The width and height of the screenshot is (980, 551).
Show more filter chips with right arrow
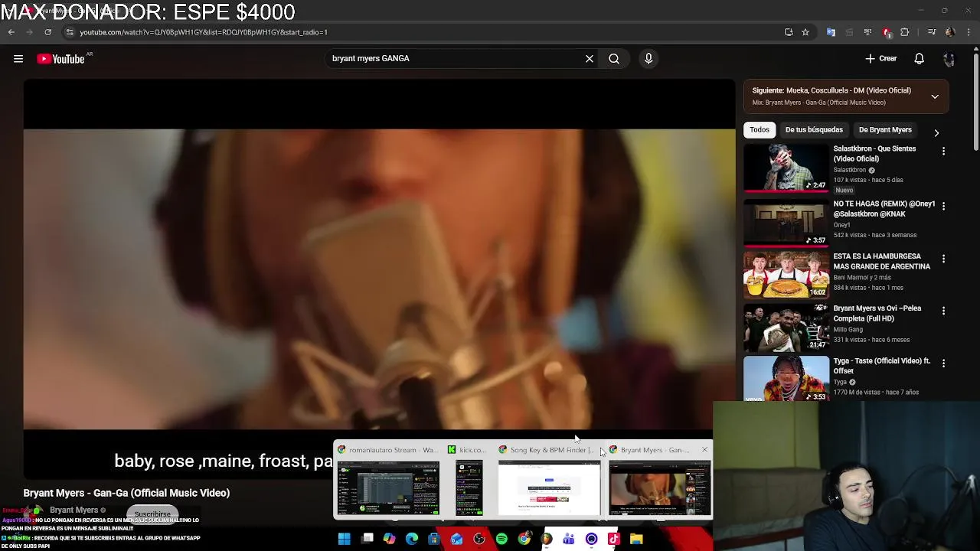(936, 132)
